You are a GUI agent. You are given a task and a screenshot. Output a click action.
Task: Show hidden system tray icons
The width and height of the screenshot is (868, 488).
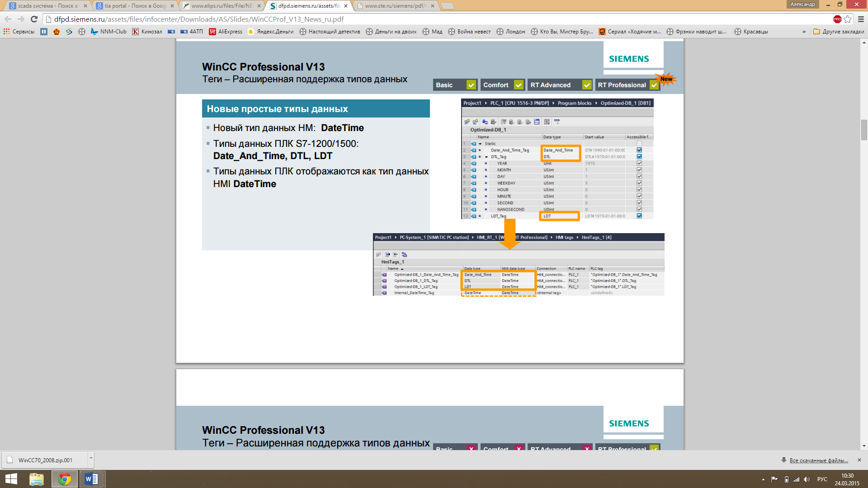[763, 479]
